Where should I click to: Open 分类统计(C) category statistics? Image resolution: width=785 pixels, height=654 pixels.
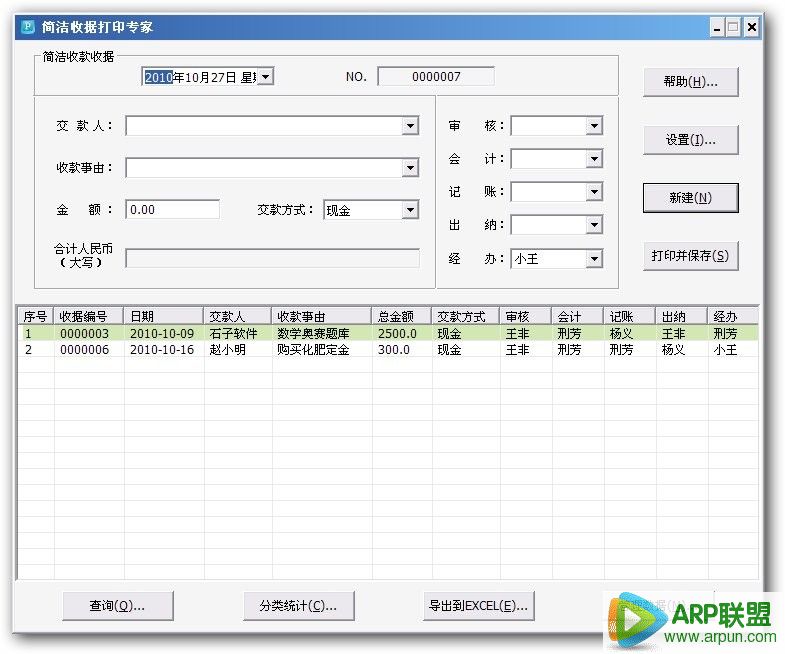[298, 606]
